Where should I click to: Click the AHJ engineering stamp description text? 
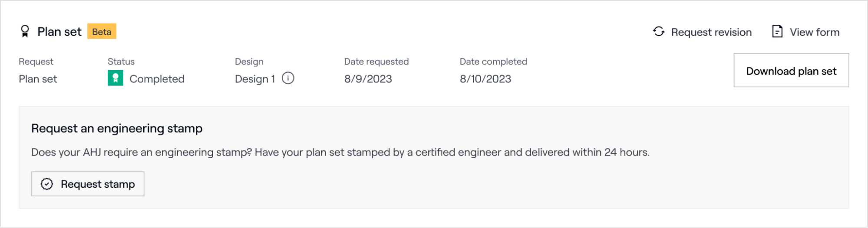[340, 153]
